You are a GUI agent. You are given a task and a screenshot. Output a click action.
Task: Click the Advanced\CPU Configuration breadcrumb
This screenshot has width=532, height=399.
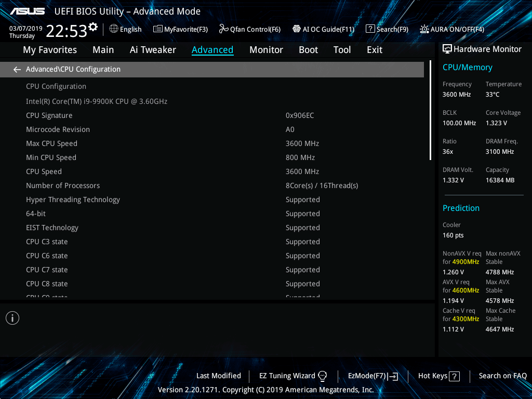click(x=73, y=69)
